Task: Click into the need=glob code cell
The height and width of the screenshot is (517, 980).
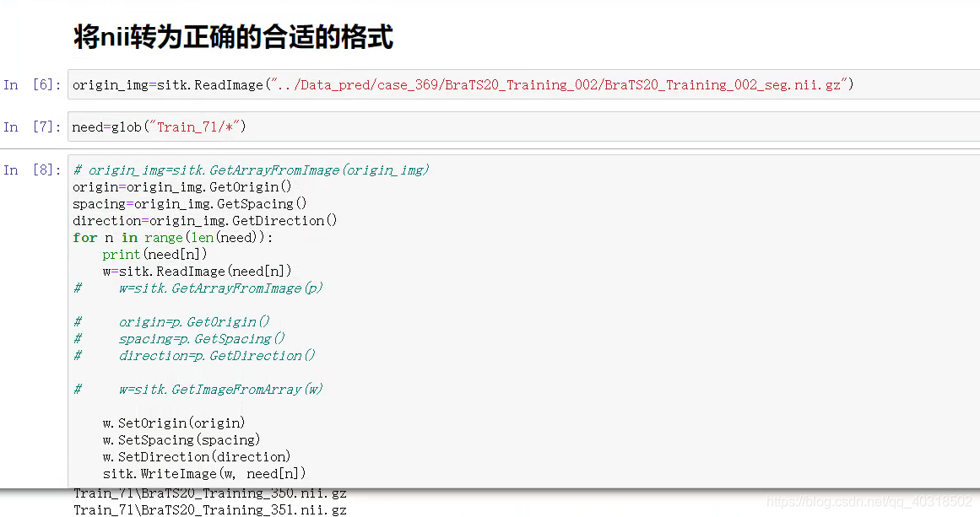Action: [523, 127]
